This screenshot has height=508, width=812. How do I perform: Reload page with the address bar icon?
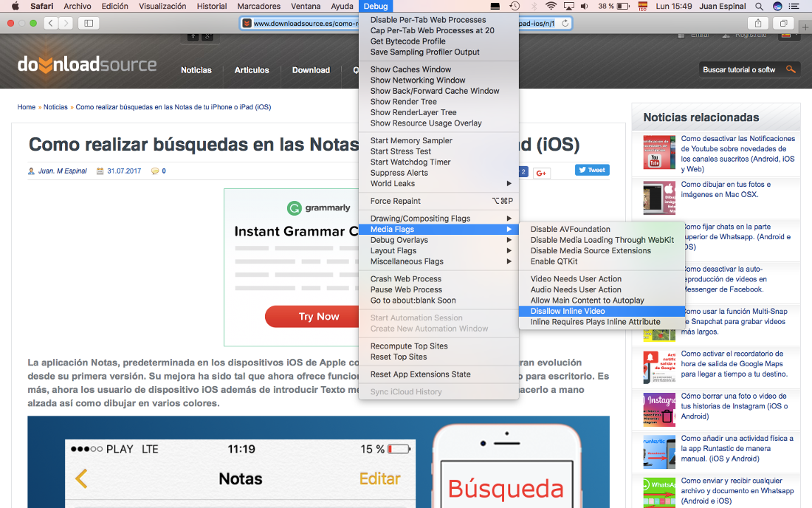[565, 24]
